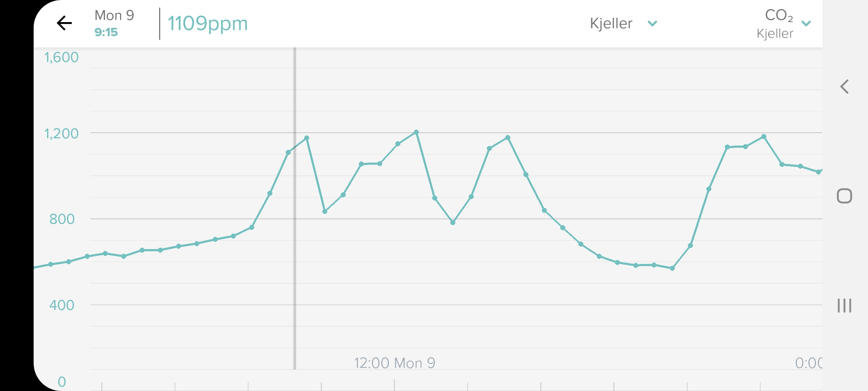868x391 pixels.
Task: Select the vertical time cursor line
Action: coord(295,253)
